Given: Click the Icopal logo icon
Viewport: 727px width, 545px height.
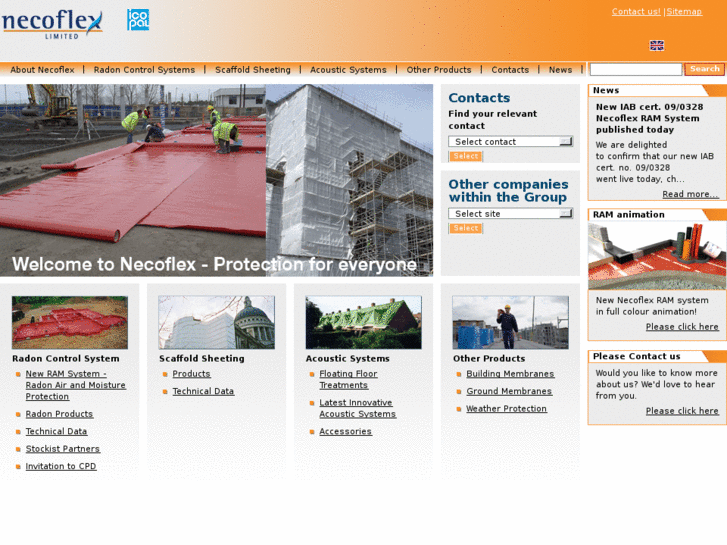Looking at the screenshot, I should [138, 20].
